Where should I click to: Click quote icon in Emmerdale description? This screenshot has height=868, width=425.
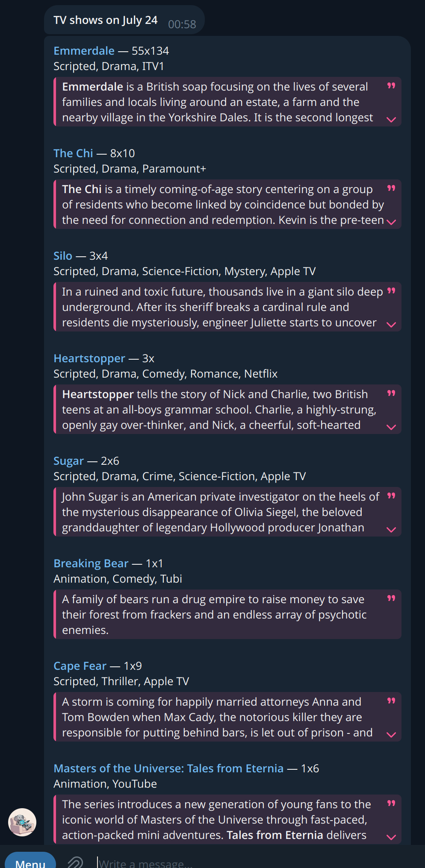tap(391, 86)
